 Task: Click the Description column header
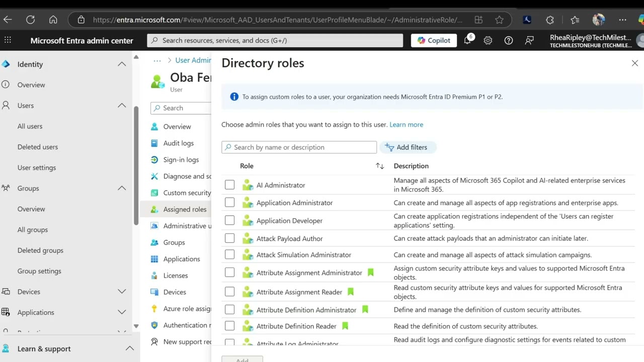411,166
